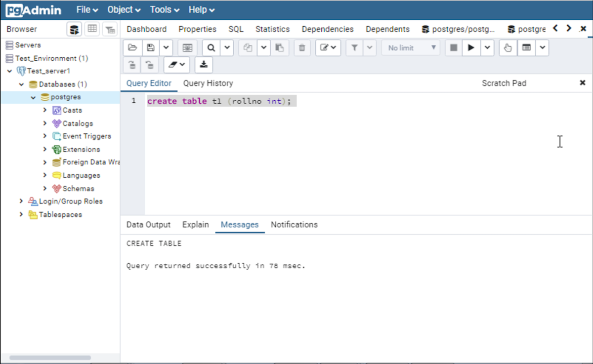This screenshot has width=593, height=364.
Task: Close the Scratch Pad panel
Action: point(582,83)
